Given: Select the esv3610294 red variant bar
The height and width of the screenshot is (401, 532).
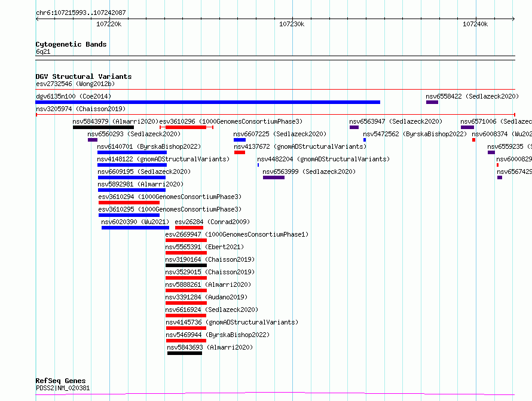Looking at the screenshot, I should (129, 203).
